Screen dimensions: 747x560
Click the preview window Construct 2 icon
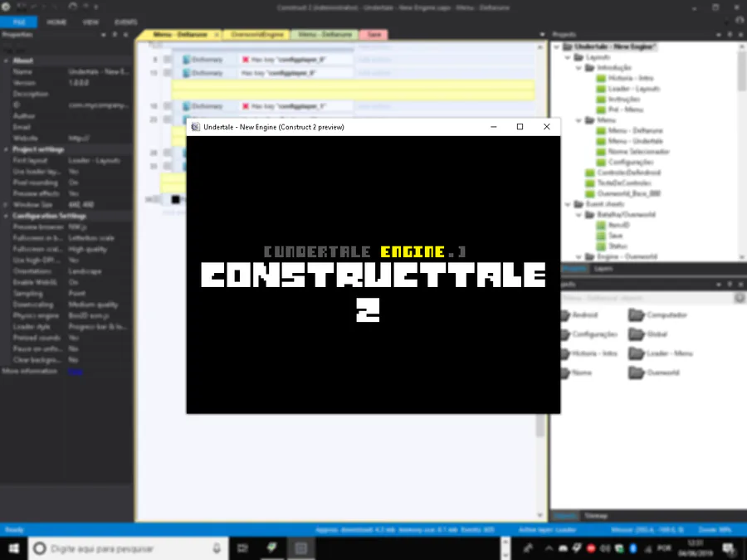pos(195,127)
